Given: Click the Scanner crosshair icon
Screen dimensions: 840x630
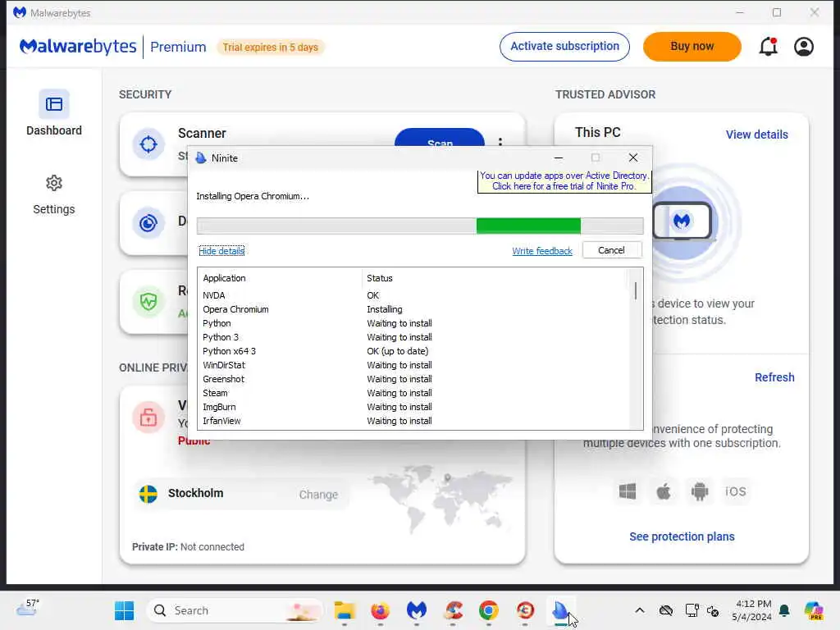Looking at the screenshot, I should pyautogui.click(x=148, y=144).
